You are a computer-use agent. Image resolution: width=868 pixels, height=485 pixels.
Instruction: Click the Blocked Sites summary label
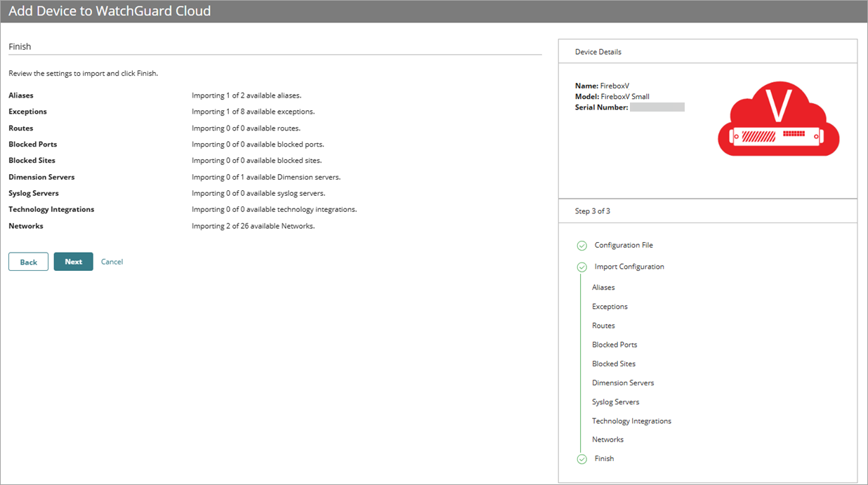[32, 161]
